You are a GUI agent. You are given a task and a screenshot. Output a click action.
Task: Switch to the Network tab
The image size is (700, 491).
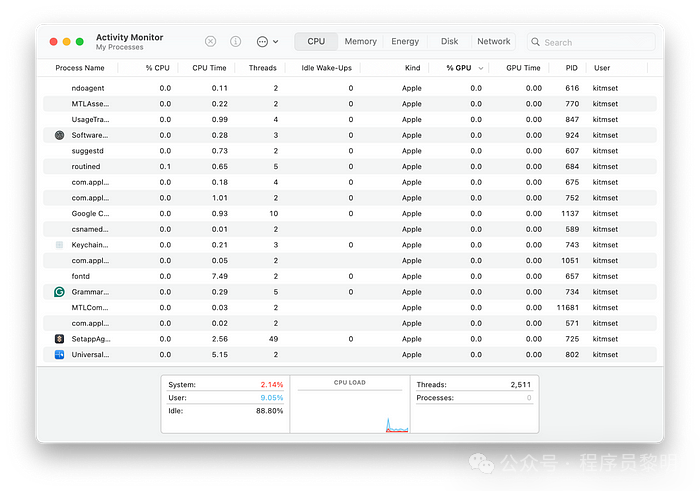[493, 42]
